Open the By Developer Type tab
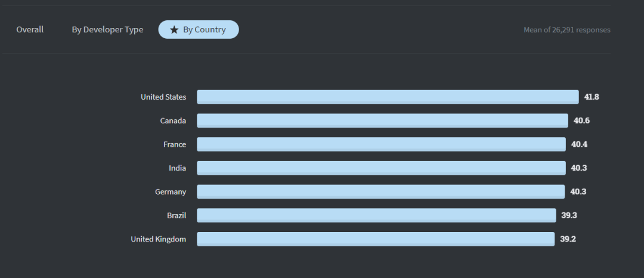The image size is (644, 278). pyautogui.click(x=107, y=30)
